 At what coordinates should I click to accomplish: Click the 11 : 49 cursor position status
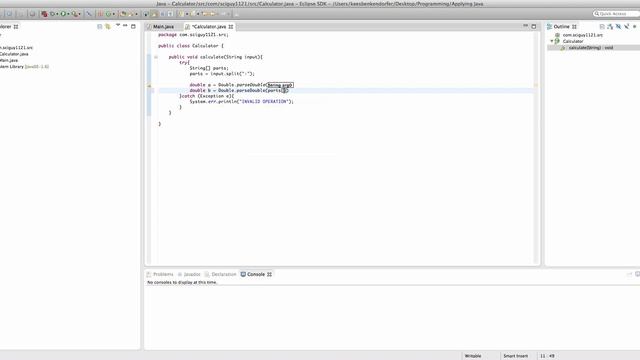547,356
